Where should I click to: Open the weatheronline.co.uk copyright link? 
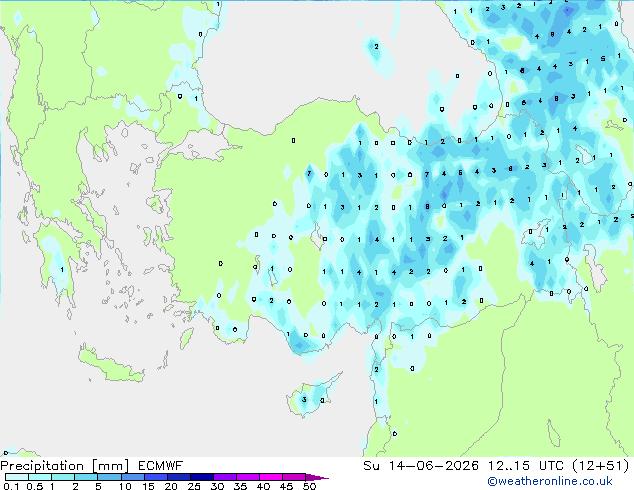tap(549, 481)
